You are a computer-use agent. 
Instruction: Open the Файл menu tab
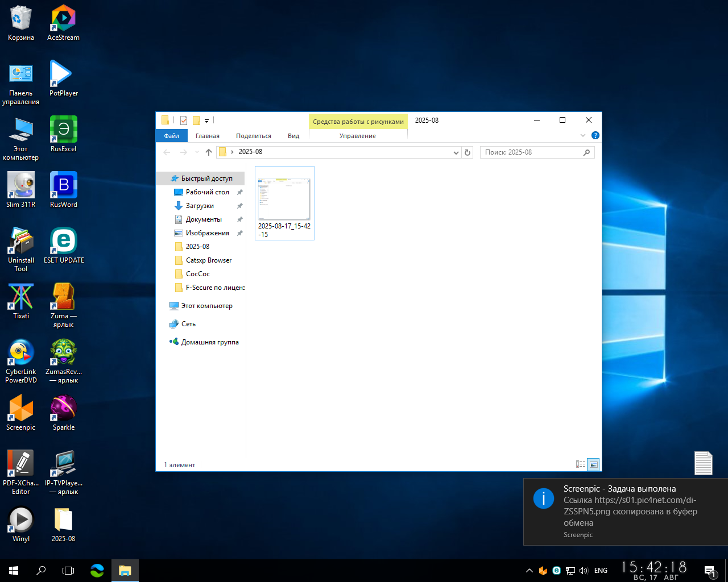pyautogui.click(x=172, y=136)
